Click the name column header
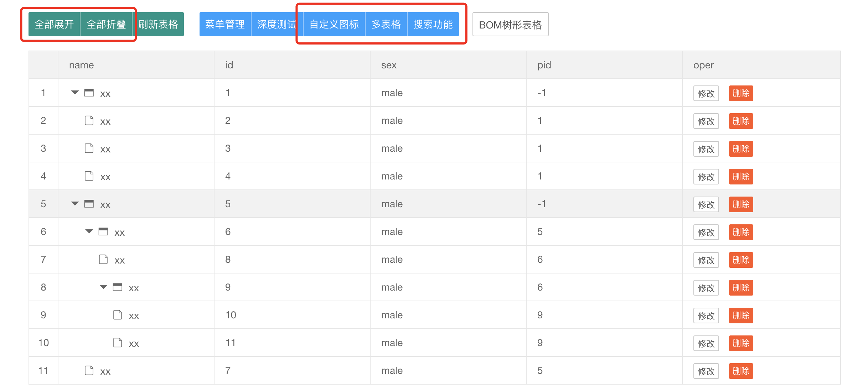Viewport: 868px width, 391px height. (x=81, y=65)
